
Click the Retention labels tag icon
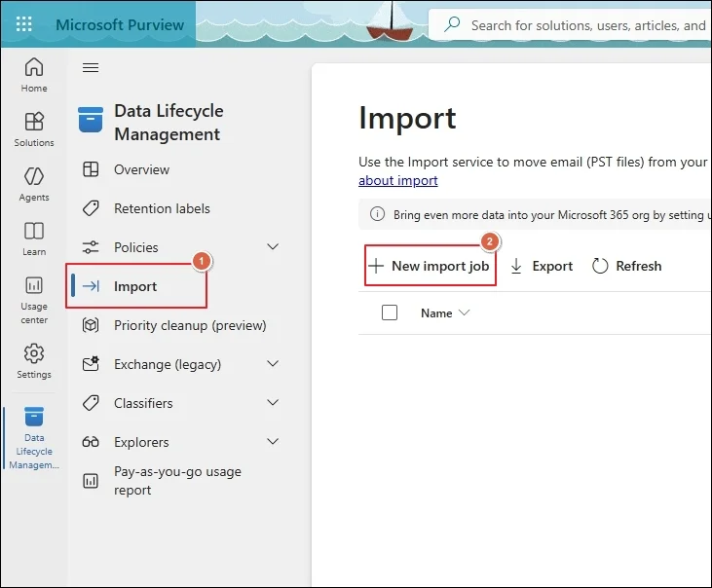[91, 208]
